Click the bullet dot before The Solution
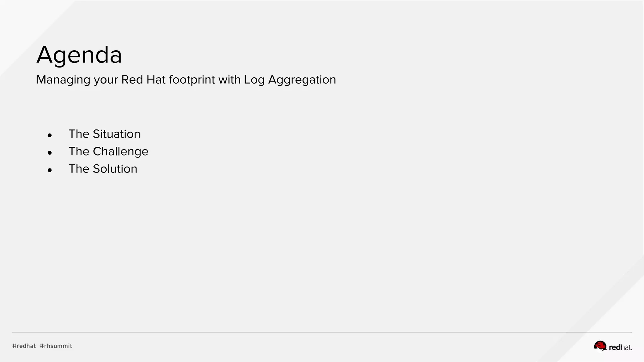Image resolution: width=644 pixels, height=362 pixels. tap(50, 170)
